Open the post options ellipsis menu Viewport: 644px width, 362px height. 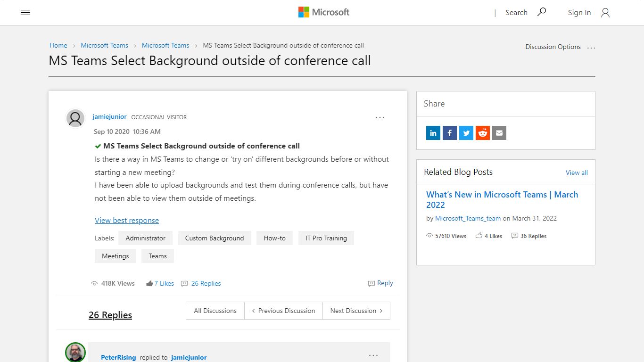point(380,117)
